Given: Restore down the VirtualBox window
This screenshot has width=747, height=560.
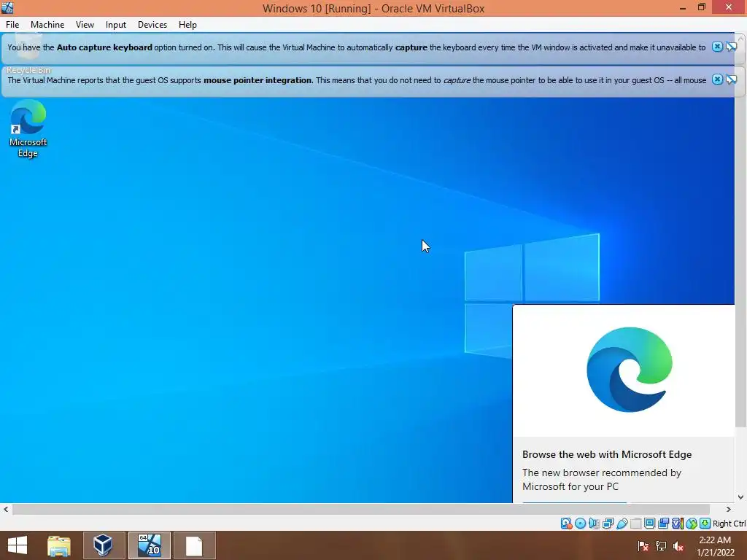Looking at the screenshot, I should pos(702,7).
